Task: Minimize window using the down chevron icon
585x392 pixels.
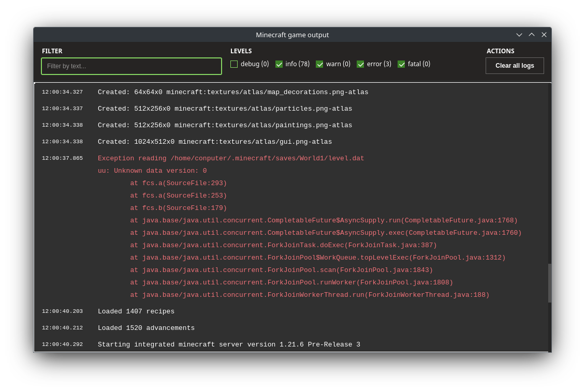Action: (519, 35)
